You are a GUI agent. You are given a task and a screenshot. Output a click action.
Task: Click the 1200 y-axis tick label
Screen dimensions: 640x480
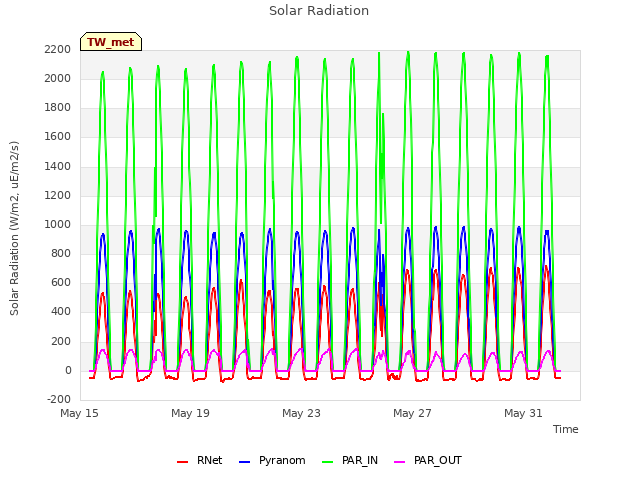(58, 196)
